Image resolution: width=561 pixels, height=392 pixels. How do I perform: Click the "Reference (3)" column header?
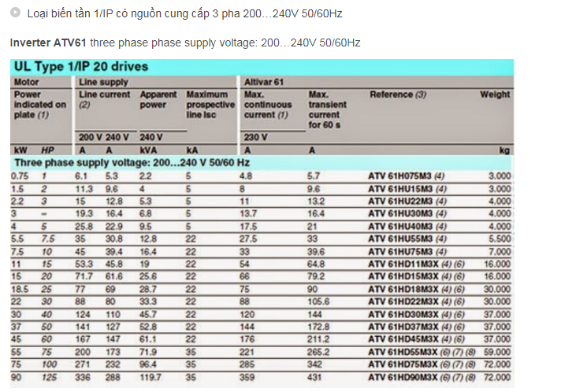click(x=398, y=94)
